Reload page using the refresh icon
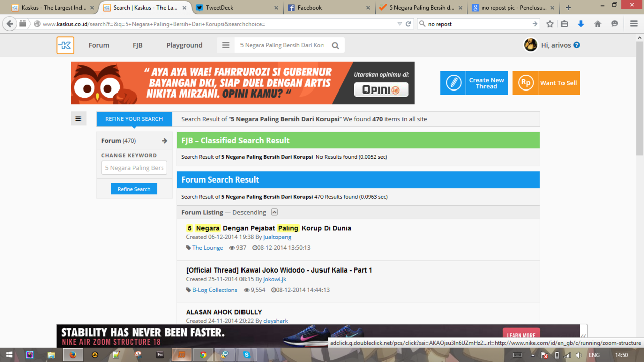This screenshot has height=362, width=644. 408,24
